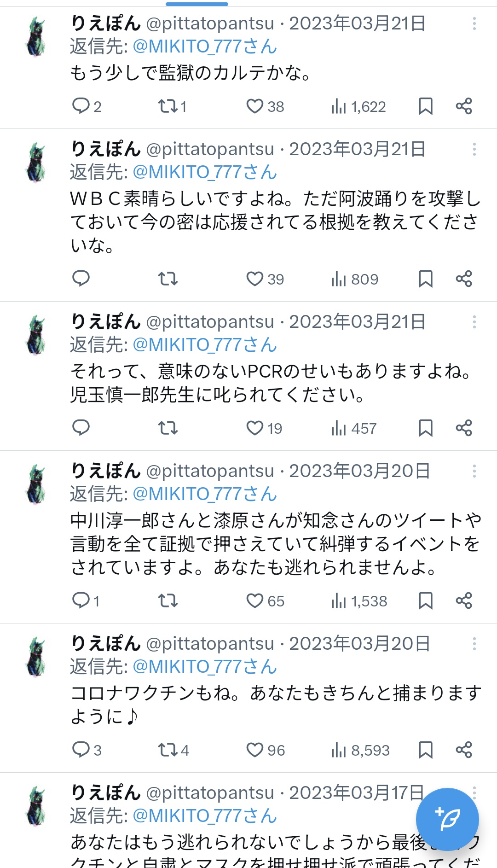Tap りえぽん avatar on the WBC tweet
Image resolution: width=497 pixels, height=868 pixels.
(x=36, y=162)
